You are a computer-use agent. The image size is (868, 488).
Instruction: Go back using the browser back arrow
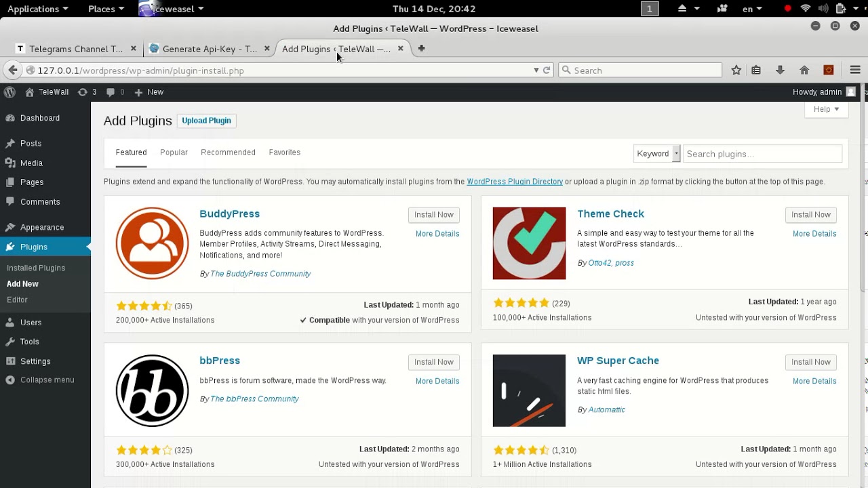coord(12,70)
